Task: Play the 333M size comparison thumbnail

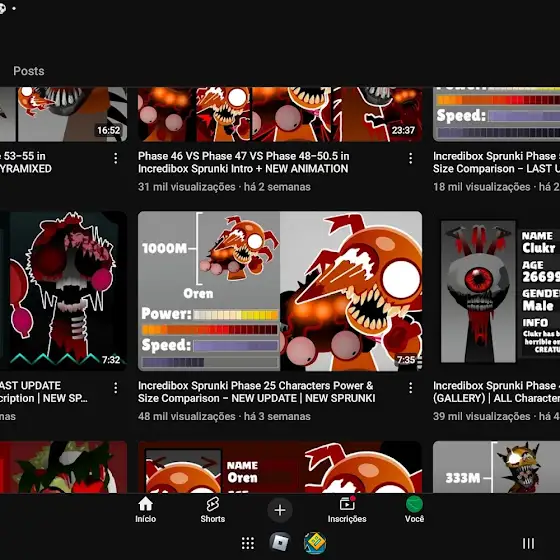Action: 496,467
